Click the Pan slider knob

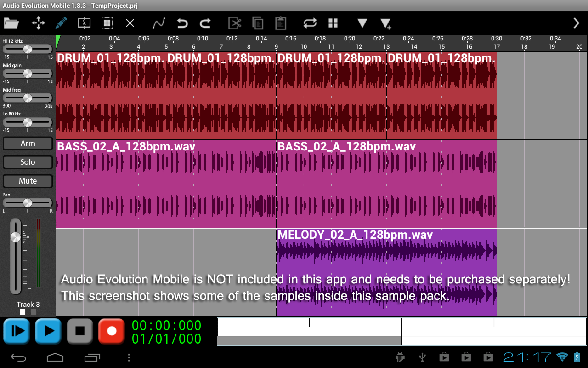pyautogui.click(x=28, y=203)
